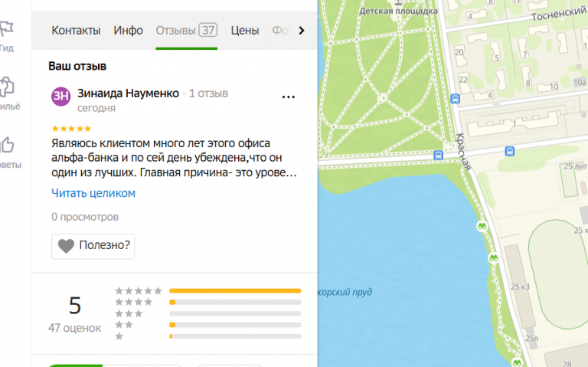Click the pond label ending in 'корский пруд'
588x367 pixels.
pos(345,292)
